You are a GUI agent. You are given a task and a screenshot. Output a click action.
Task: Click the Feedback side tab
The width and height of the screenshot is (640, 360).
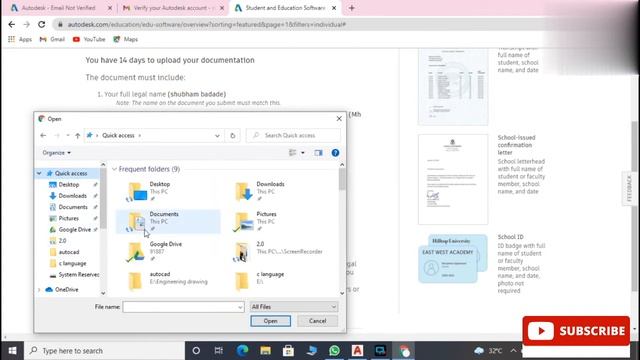point(629,188)
